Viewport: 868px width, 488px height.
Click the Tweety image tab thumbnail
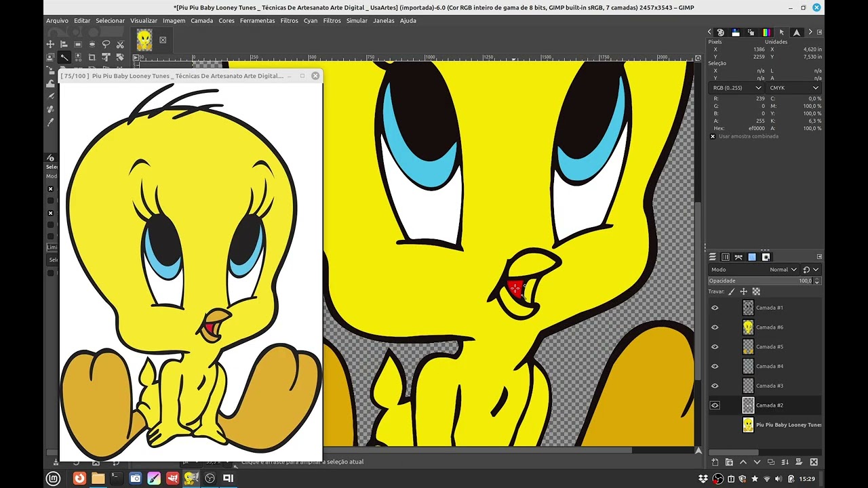(144, 40)
